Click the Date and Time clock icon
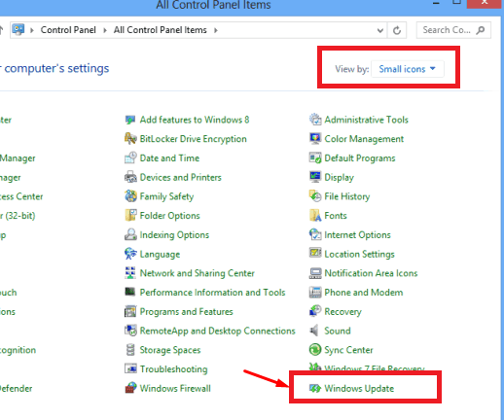 pos(130,158)
